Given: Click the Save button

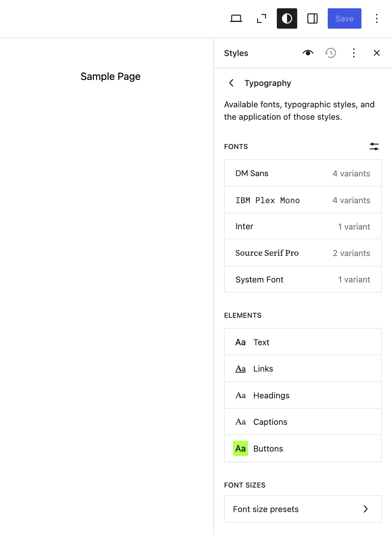Looking at the screenshot, I should pos(344,18).
